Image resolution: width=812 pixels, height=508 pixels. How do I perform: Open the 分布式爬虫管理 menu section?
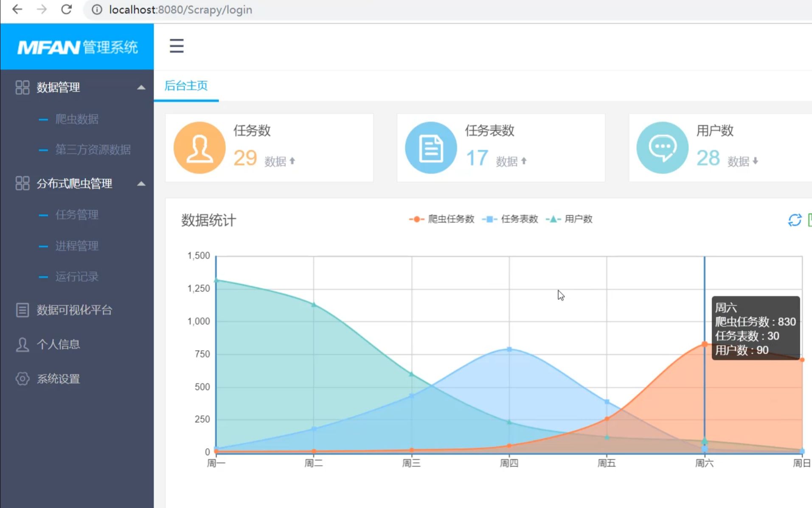coord(74,183)
